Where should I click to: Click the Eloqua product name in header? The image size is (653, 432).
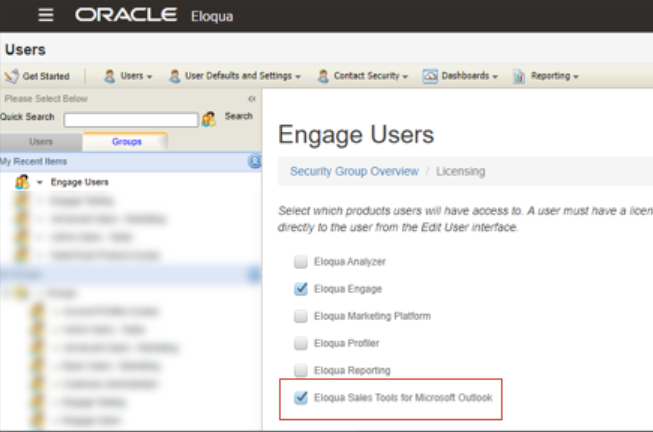[x=212, y=16]
